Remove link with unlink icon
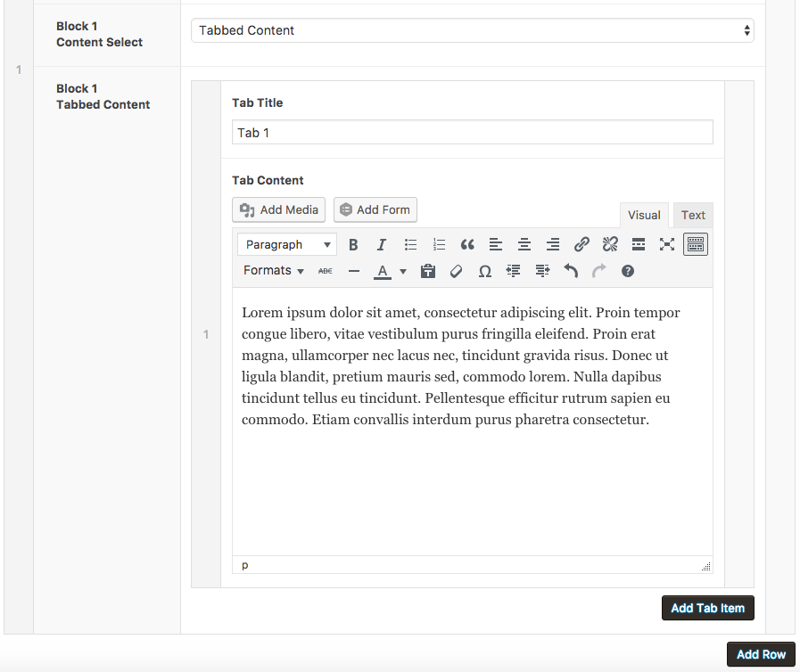Screen dimensions: 800x672 point(610,245)
